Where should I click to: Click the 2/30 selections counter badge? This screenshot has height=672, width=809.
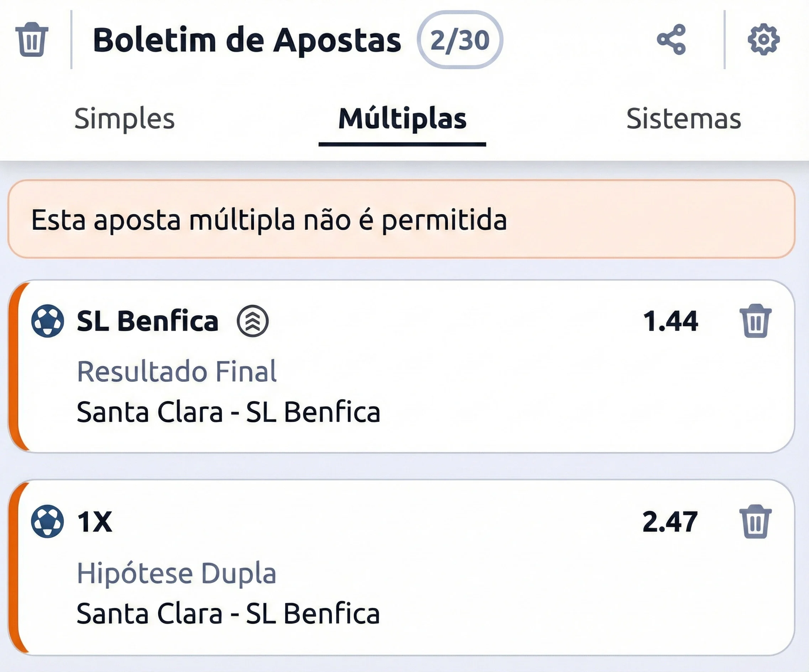[x=460, y=40]
